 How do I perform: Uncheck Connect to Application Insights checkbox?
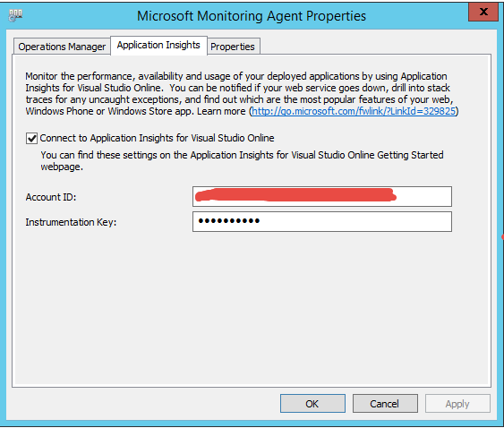(x=31, y=138)
